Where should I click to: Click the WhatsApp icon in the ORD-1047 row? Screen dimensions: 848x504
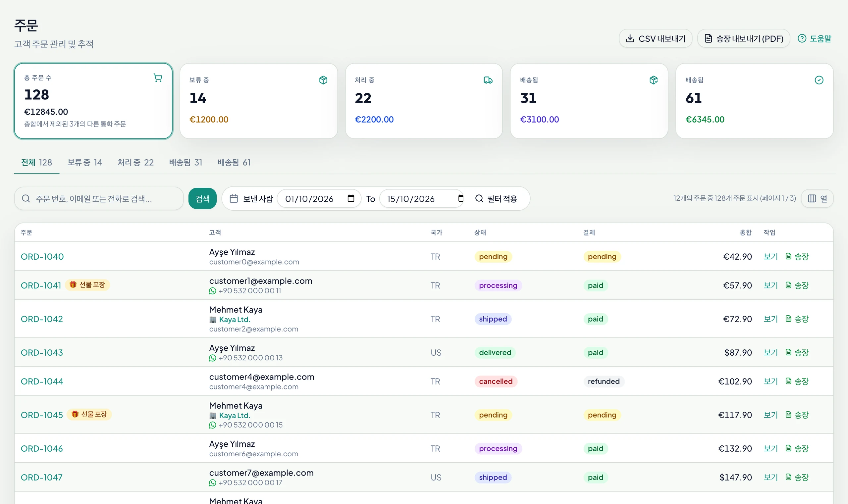click(213, 483)
